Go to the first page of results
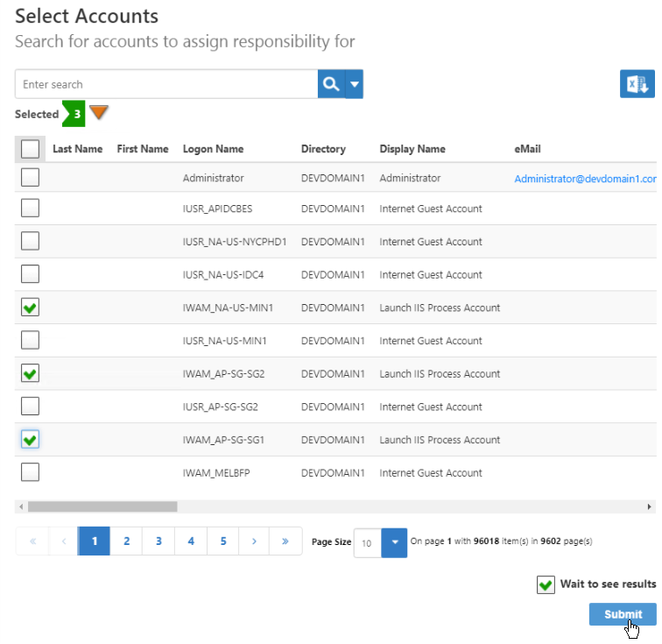Viewport: 662px width, 644px height. tap(32, 541)
